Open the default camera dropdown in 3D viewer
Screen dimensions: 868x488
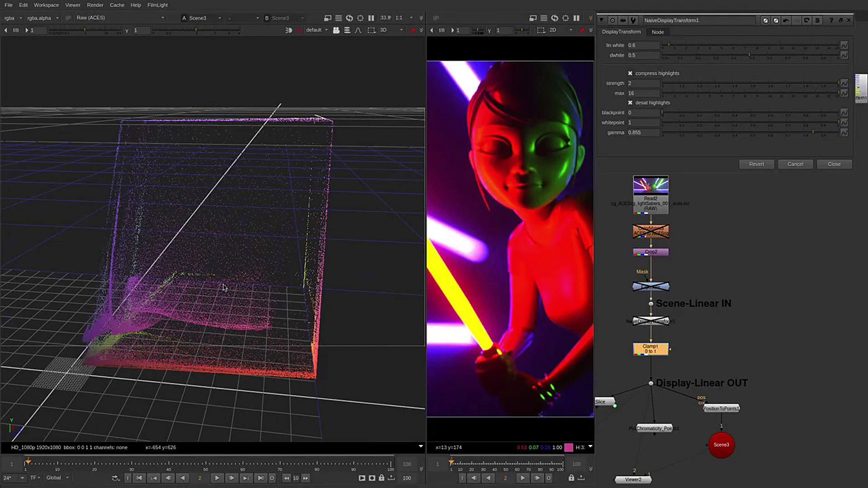tap(316, 30)
